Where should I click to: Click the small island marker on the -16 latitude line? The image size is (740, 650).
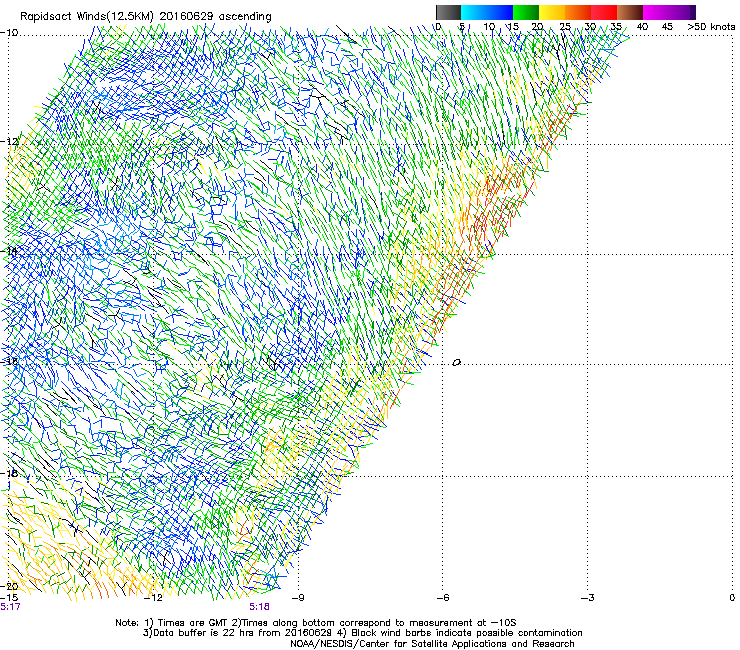[456, 363]
